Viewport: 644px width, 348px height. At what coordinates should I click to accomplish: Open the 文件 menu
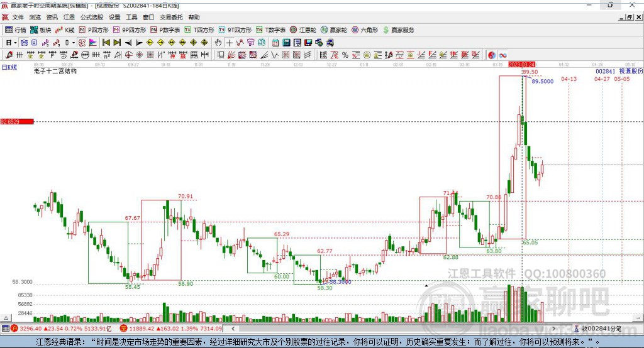pos(18,17)
